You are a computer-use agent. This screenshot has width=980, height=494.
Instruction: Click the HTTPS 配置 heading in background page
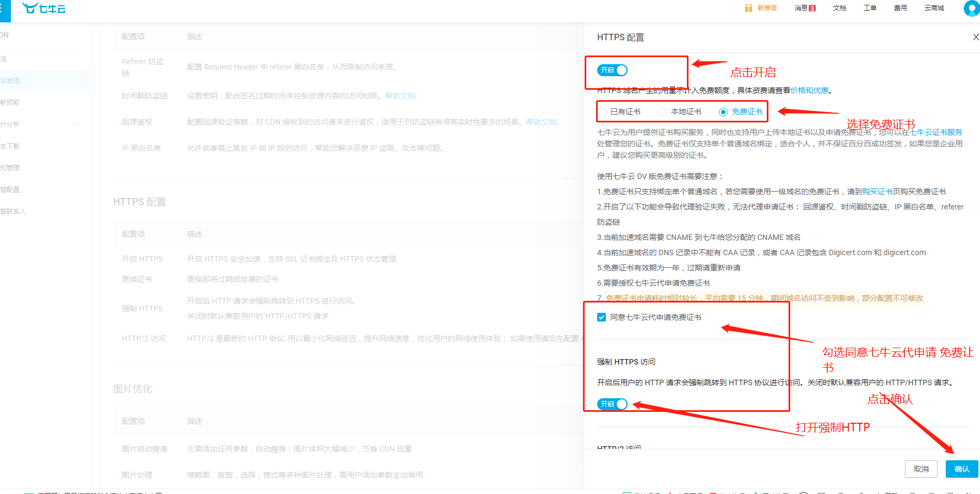click(x=140, y=202)
